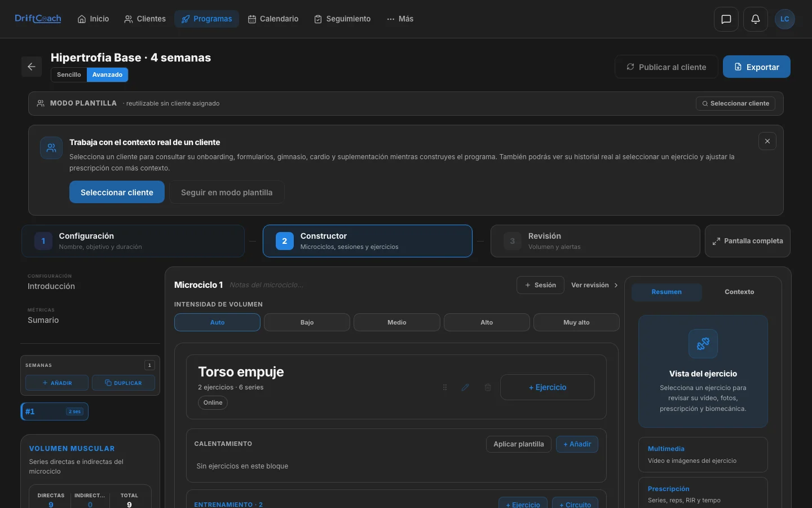Image resolution: width=812 pixels, height=508 pixels.
Task: Click the drag handle on Torso empuje
Action: click(x=445, y=387)
